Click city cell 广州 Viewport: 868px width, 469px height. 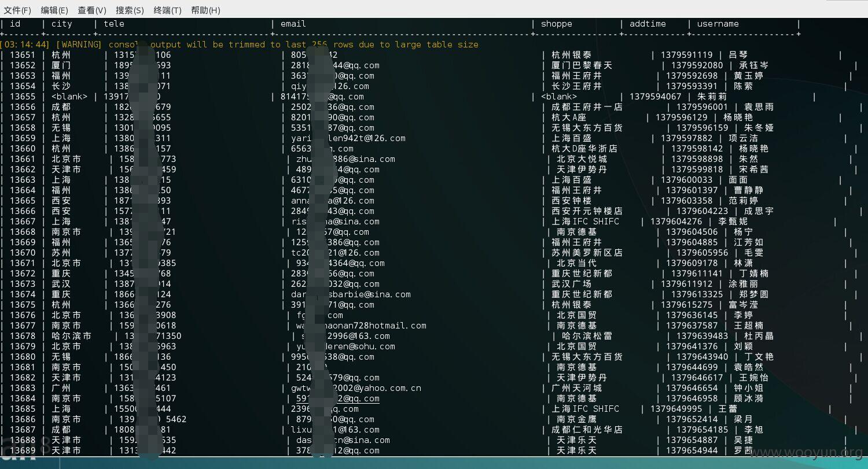point(61,388)
